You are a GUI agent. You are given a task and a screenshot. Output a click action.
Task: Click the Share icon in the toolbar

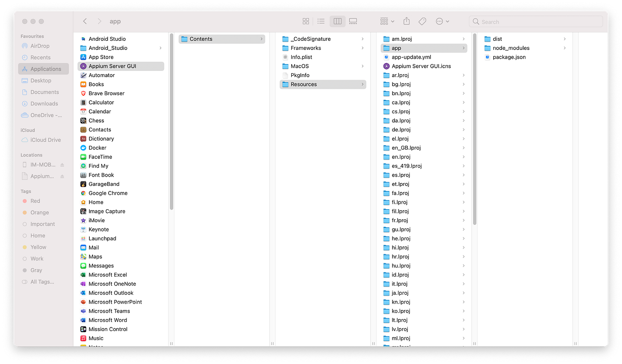tap(406, 21)
